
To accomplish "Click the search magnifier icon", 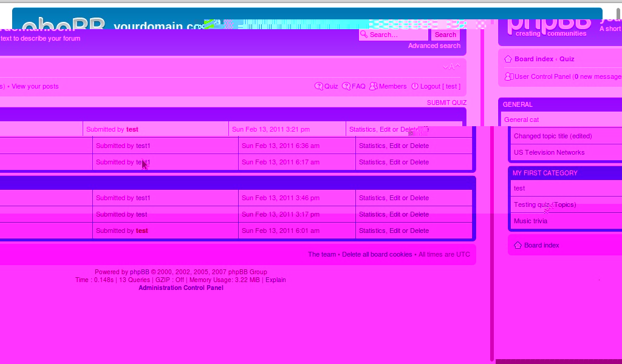I will pos(364,35).
